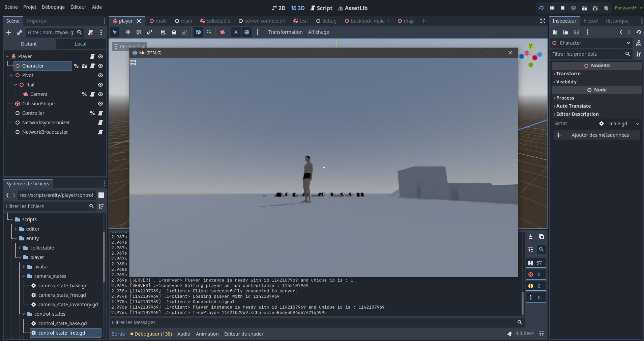This screenshot has width=644, height=341.
Task: Toggle visibility of Player node
Action: [100, 56]
